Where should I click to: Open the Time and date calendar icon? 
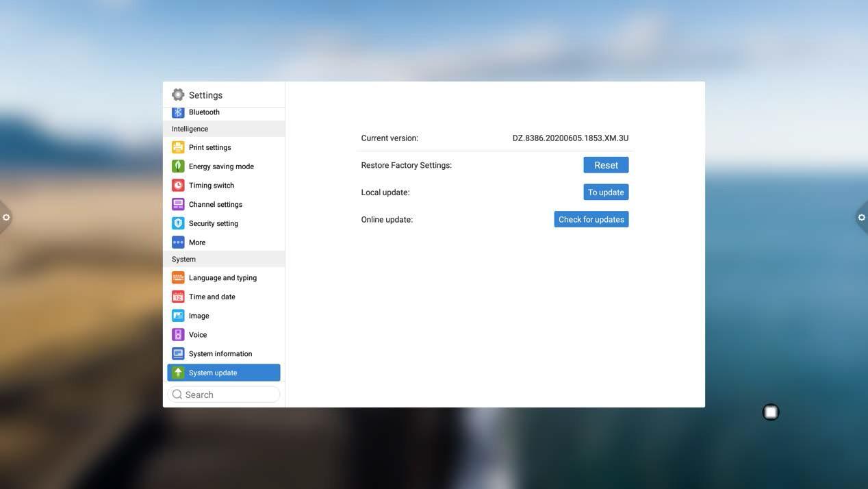click(x=178, y=297)
